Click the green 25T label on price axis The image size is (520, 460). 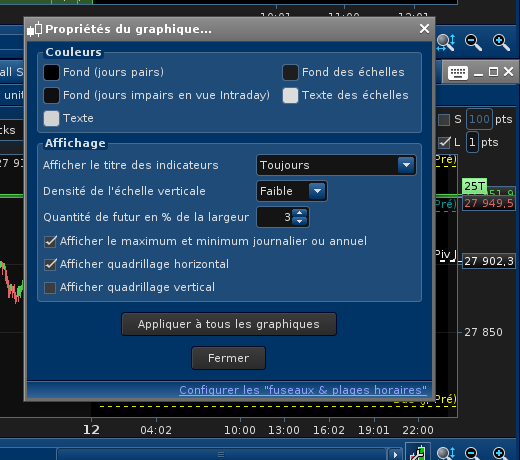pyautogui.click(x=474, y=186)
